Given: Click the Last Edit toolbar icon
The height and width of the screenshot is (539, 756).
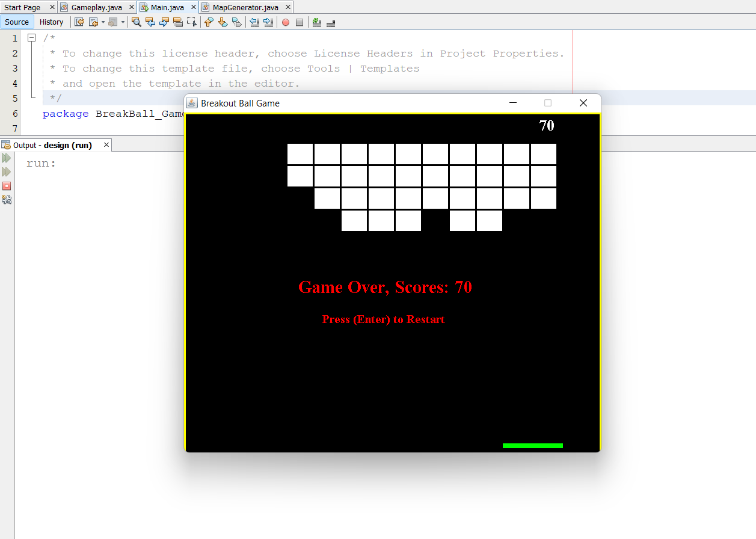Looking at the screenshot, I should point(79,22).
